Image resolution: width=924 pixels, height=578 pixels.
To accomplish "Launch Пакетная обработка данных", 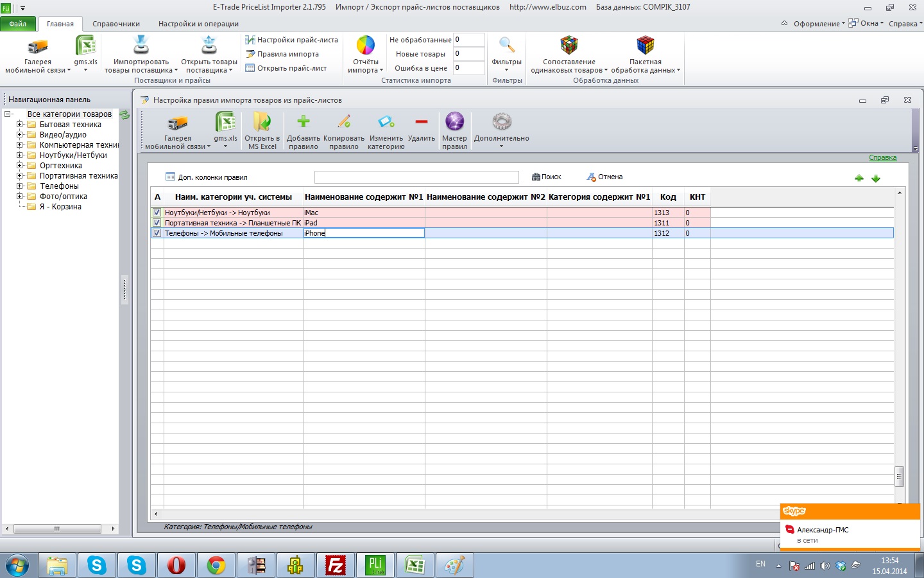I will click(x=646, y=54).
